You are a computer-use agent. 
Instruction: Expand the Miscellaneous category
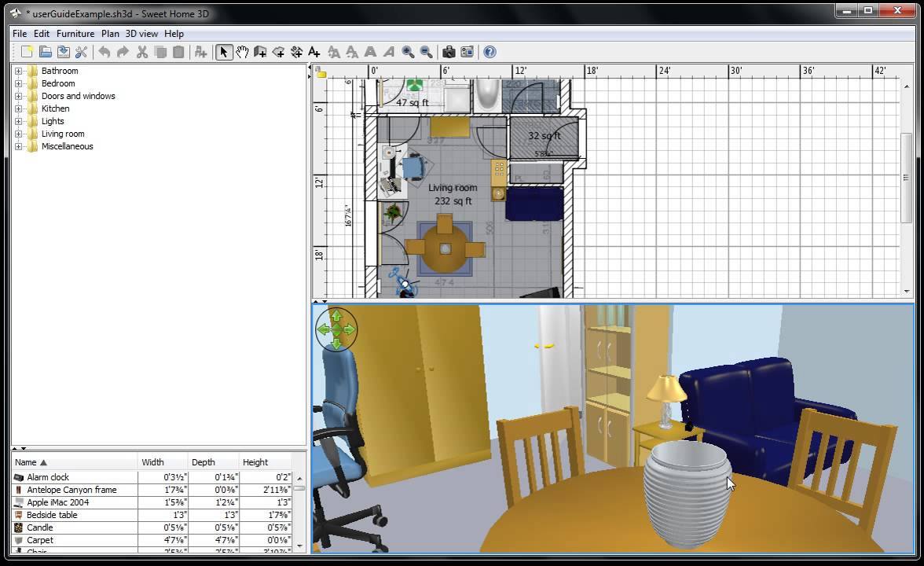[18, 147]
